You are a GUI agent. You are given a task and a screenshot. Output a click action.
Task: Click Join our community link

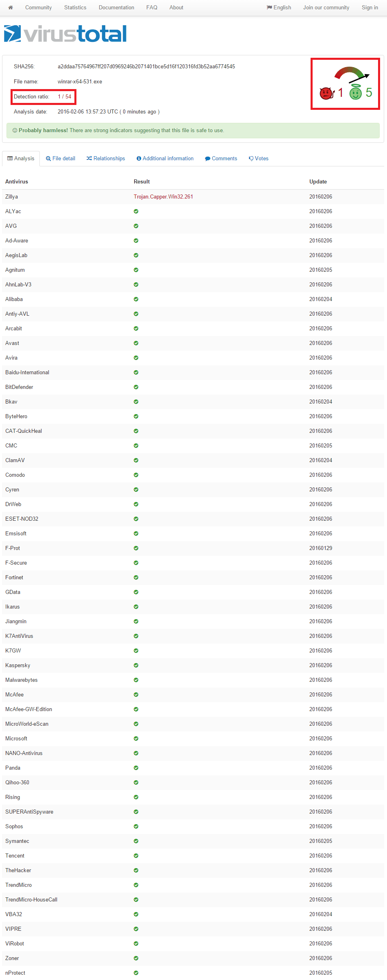coord(326,7)
